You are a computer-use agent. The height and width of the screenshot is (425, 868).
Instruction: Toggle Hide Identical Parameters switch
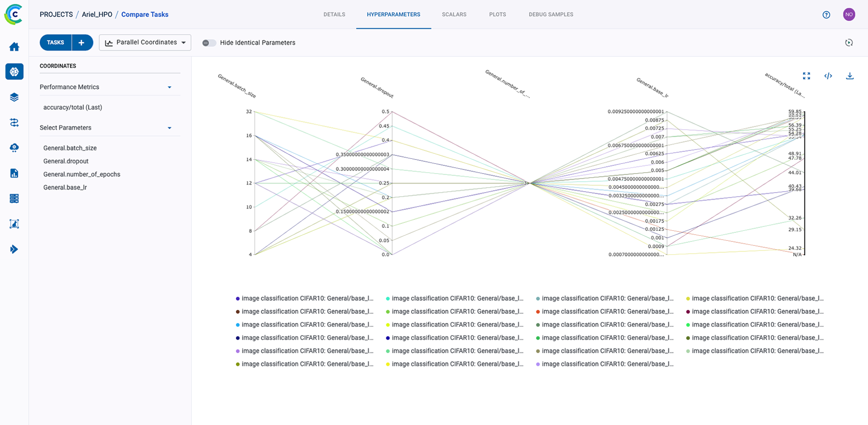click(209, 43)
